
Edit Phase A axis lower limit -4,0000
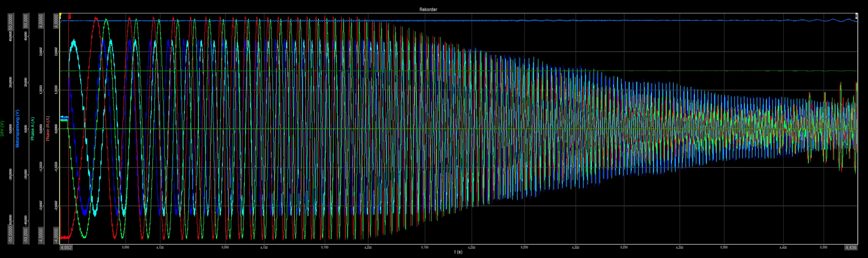pyautogui.click(x=41, y=235)
